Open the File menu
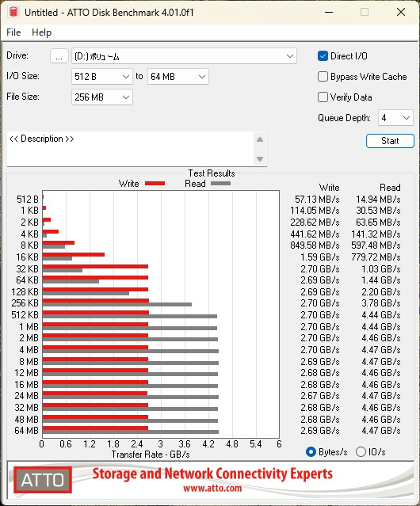The width and height of the screenshot is (420, 506). (x=13, y=32)
